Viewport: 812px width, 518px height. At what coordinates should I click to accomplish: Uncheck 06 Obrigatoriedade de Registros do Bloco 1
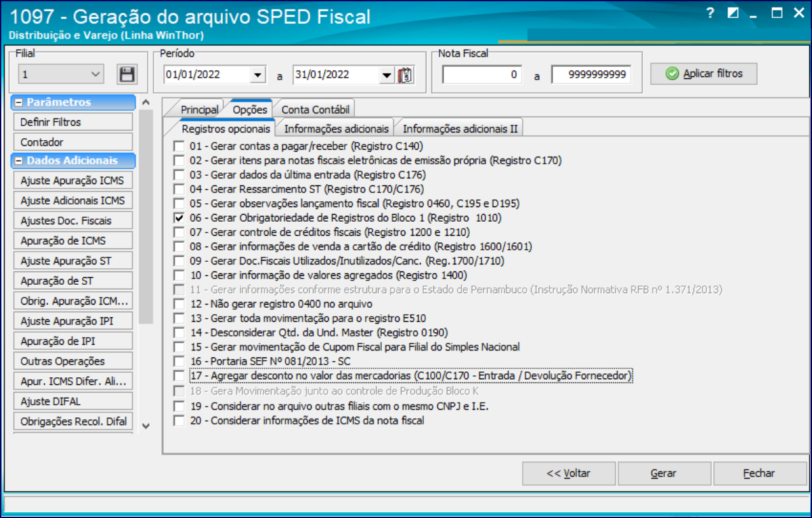[x=179, y=218]
